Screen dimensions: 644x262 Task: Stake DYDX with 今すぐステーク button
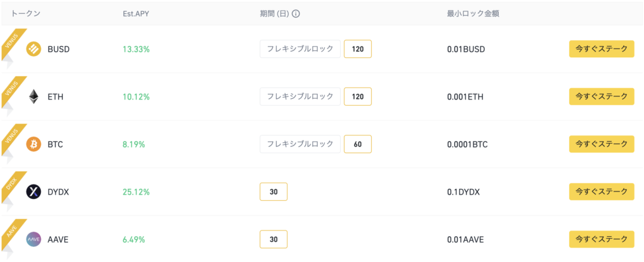[602, 191]
